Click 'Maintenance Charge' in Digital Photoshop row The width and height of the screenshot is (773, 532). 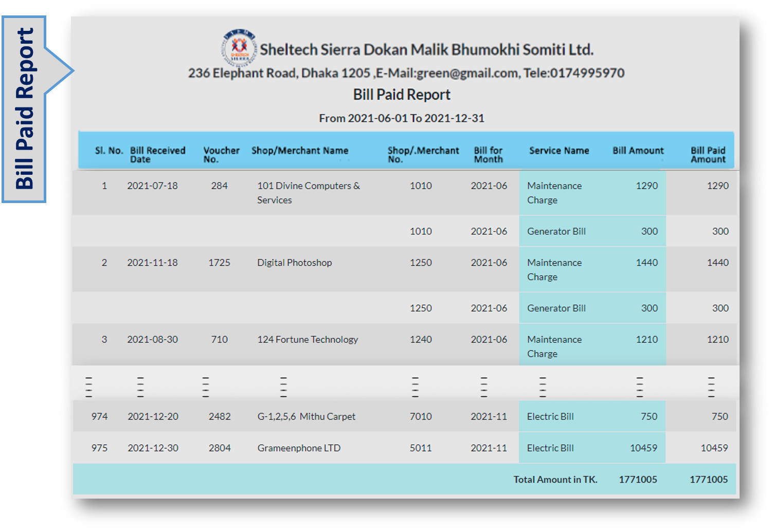pos(554,269)
